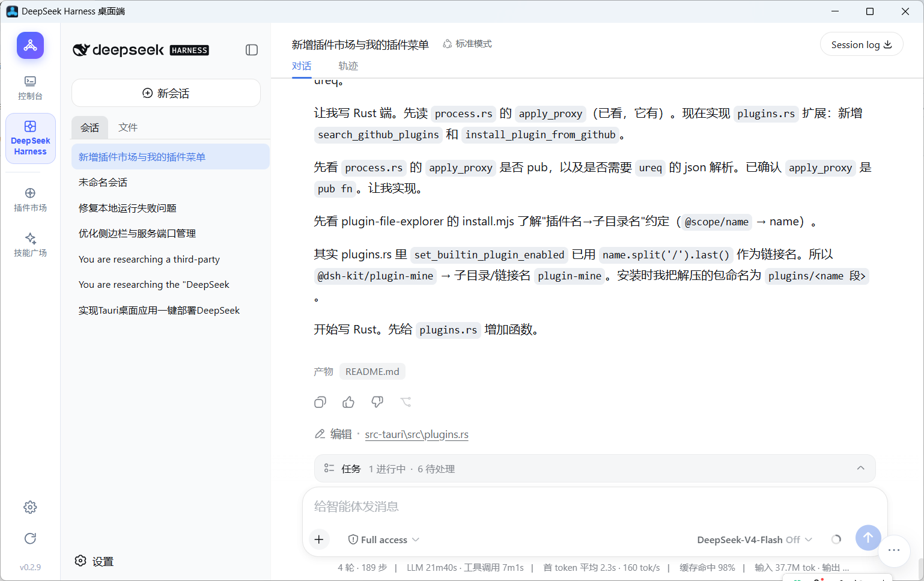Screen dimensions: 924x581
Task: Click the install_plugin_from_github code chip
Action: pos(540,135)
